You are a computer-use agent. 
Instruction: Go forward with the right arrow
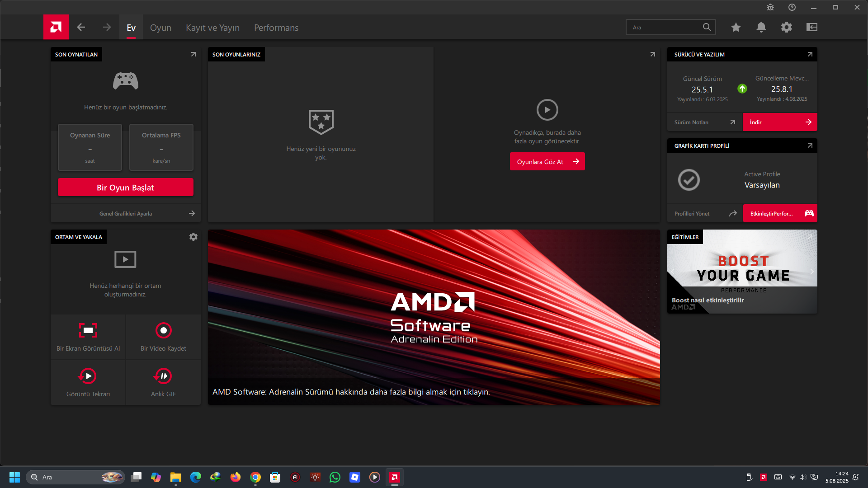click(x=107, y=27)
